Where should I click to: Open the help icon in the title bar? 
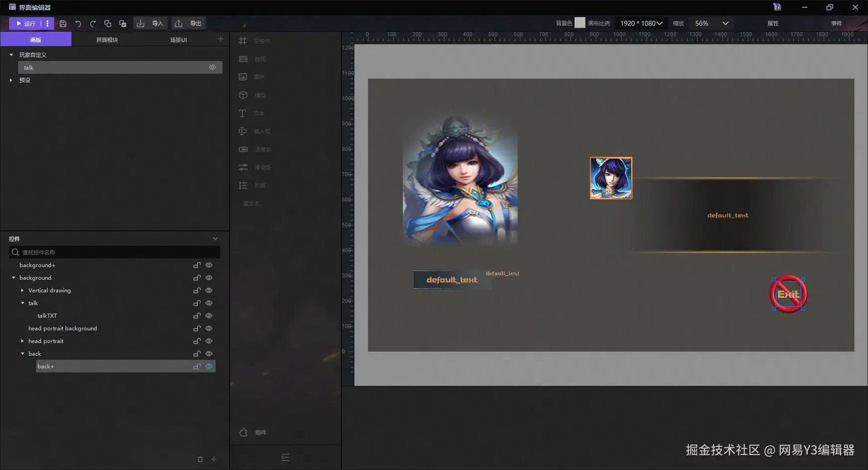(x=777, y=7)
